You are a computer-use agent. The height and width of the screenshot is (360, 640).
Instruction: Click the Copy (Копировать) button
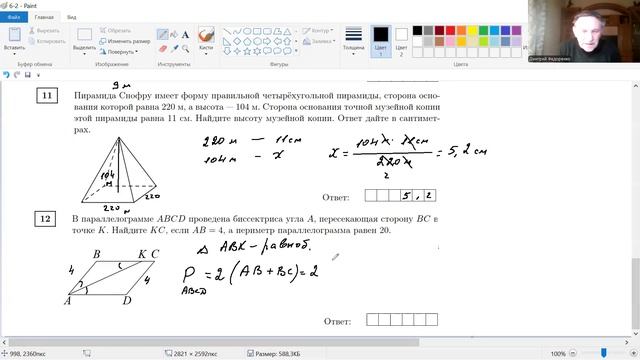(47, 41)
